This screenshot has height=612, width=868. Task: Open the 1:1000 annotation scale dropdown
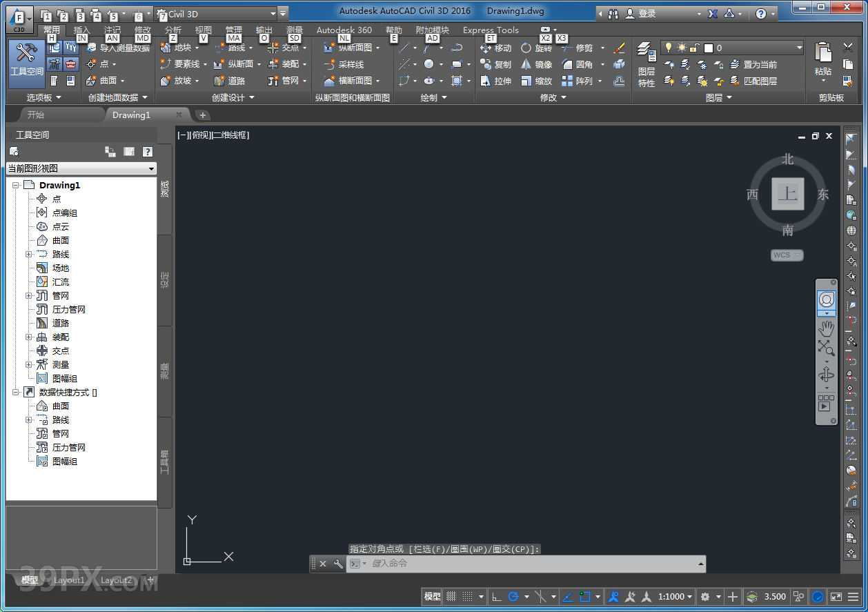click(x=675, y=596)
